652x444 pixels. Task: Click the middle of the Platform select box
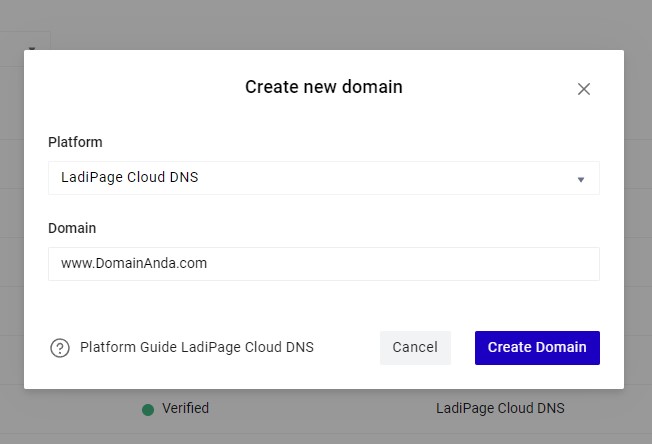(x=323, y=178)
